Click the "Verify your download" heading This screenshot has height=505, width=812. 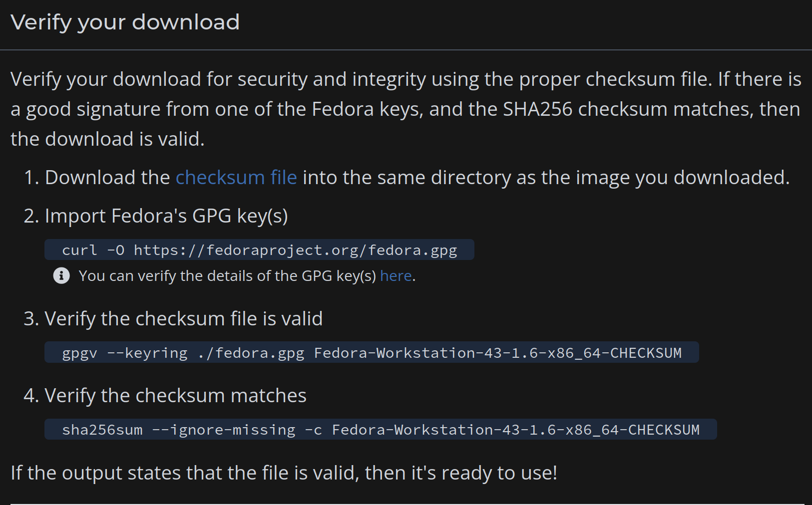[125, 22]
